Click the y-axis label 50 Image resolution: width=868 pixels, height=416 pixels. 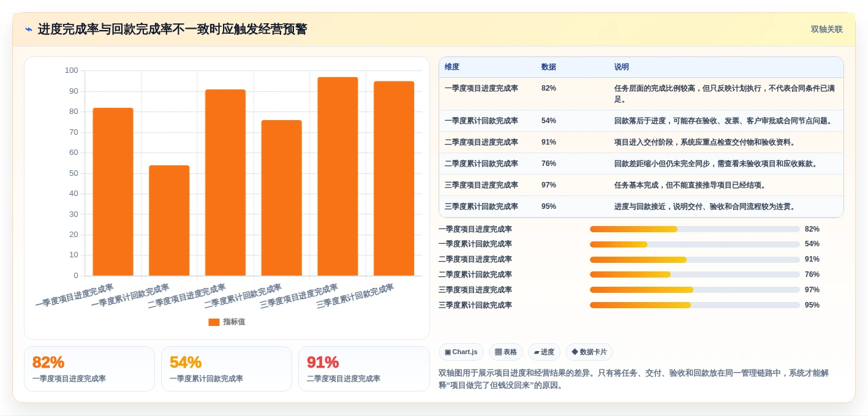74,173
